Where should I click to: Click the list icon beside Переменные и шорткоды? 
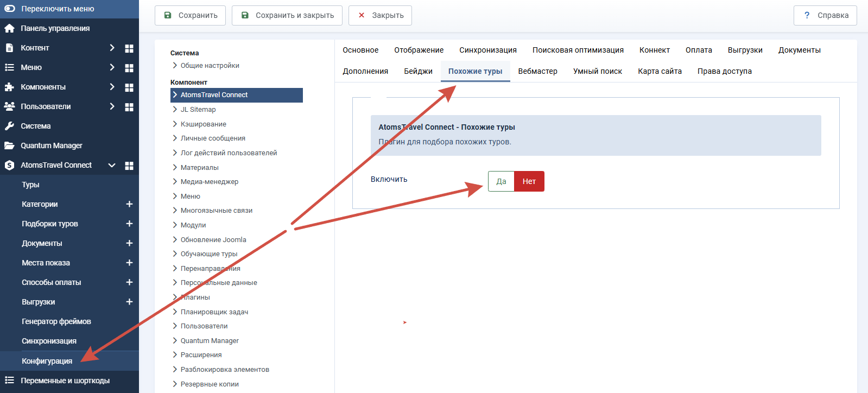[9, 380]
